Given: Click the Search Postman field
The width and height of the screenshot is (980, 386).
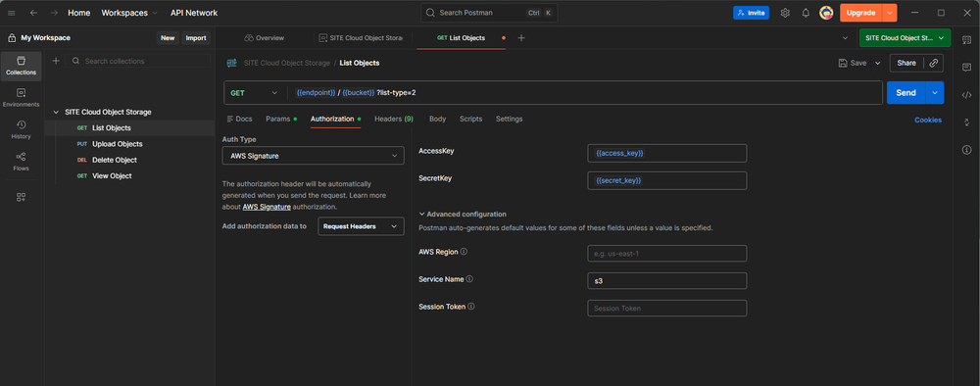Looking at the screenshot, I should click(x=489, y=13).
